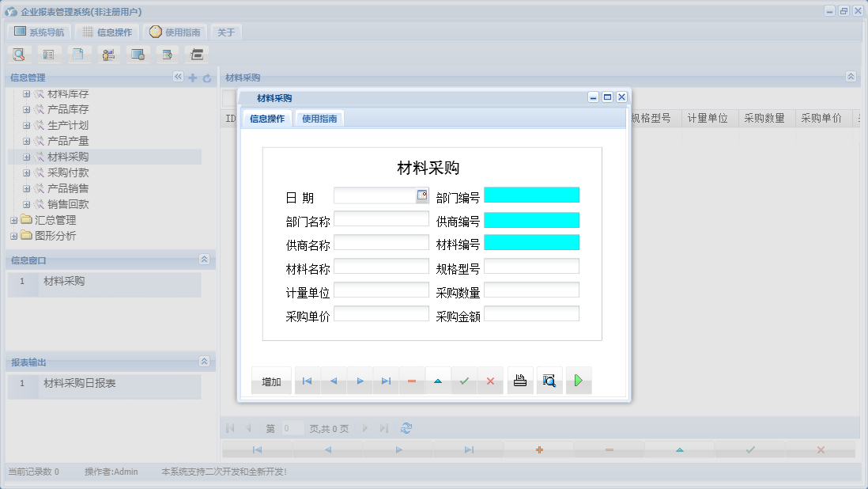The image size is (868, 489).
Task: Click the refresh icon in the bottom pager
Action: tap(406, 428)
